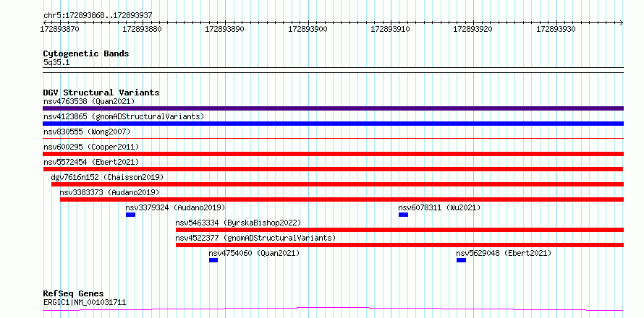Viewport: 644px width, 318px height.
Task: Click ruler position 172893900
Action: click(308, 29)
